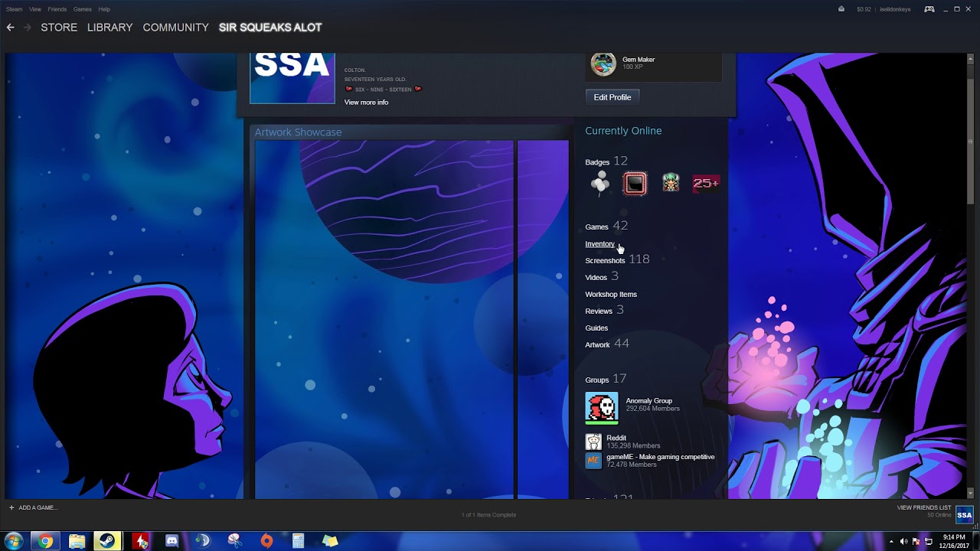This screenshot has height=551, width=980.
Task: Open the Screenshots 118 link
Action: point(617,260)
